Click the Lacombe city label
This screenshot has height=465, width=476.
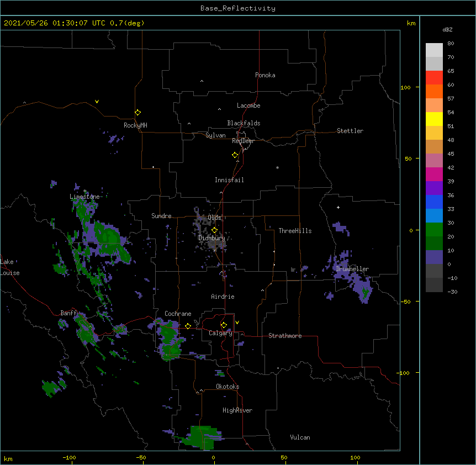(248, 105)
